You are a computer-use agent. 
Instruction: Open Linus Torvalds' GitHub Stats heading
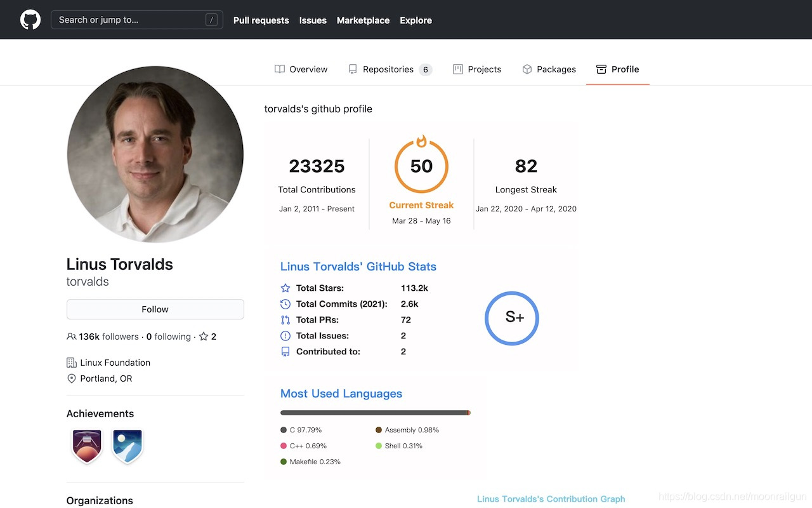point(358,267)
